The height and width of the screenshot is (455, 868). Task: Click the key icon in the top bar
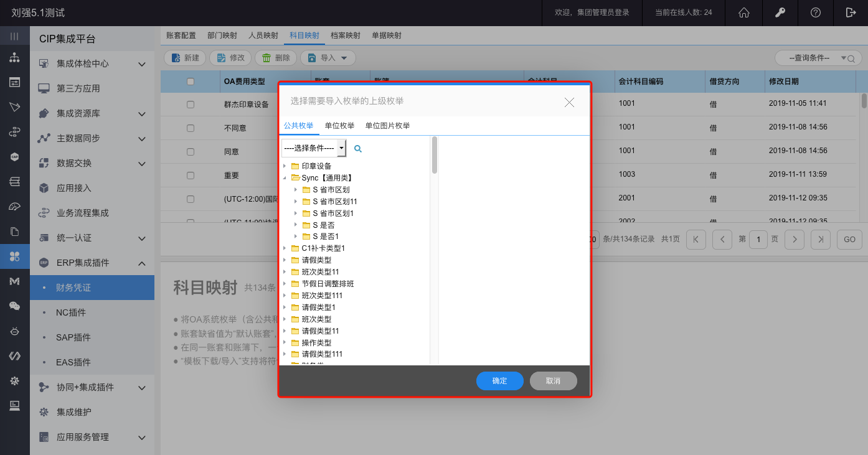point(779,12)
